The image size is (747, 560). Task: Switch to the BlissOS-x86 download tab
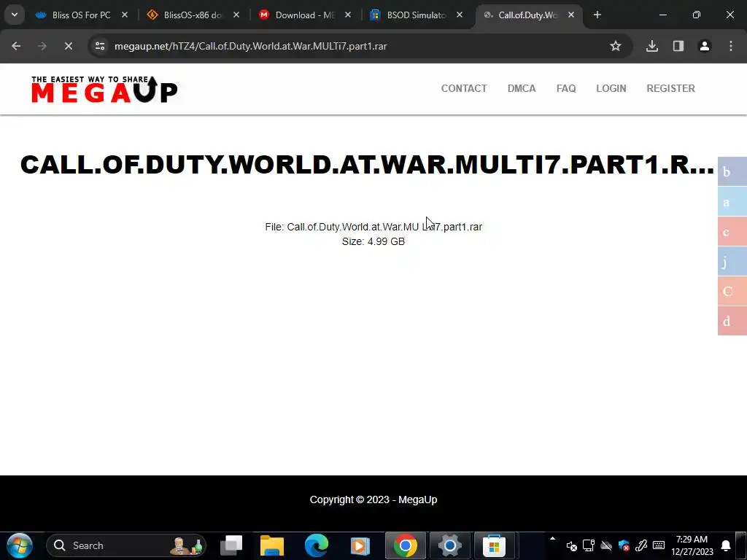[x=193, y=15]
